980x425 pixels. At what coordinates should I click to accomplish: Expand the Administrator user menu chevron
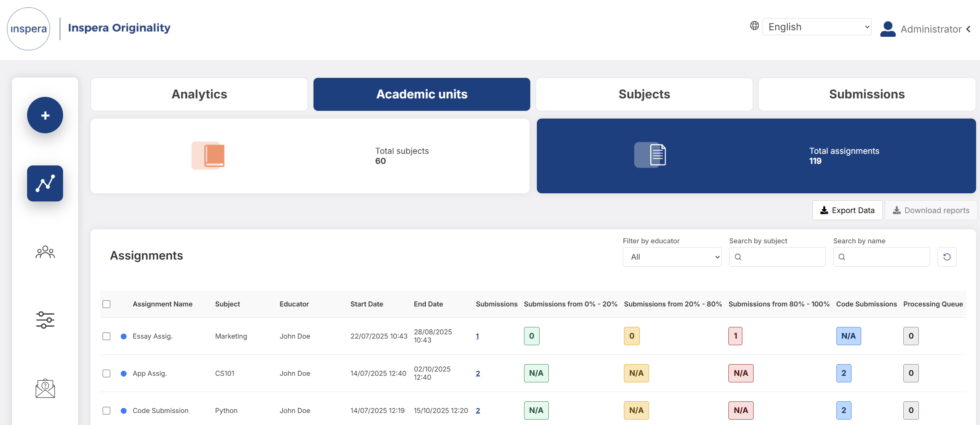coord(969,29)
